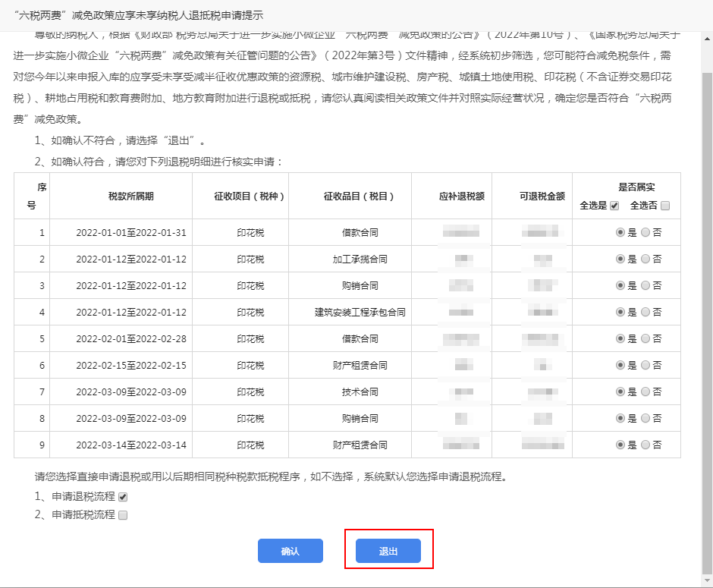Select 是 for row 5 借款合同
The width and height of the screenshot is (713, 588).
pos(620,338)
